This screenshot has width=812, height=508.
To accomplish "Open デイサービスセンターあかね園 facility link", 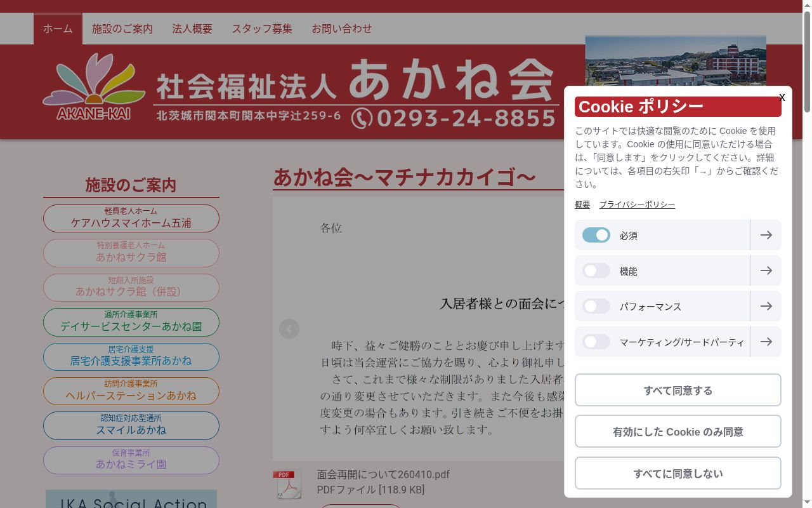I will pos(131,322).
